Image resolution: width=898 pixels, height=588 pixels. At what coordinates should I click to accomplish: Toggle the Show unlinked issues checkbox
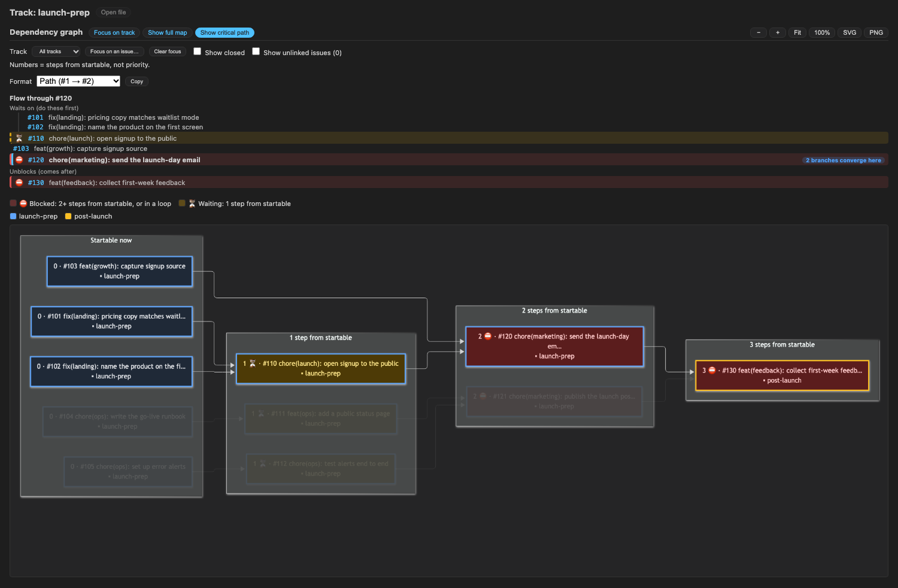pyautogui.click(x=256, y=51)
